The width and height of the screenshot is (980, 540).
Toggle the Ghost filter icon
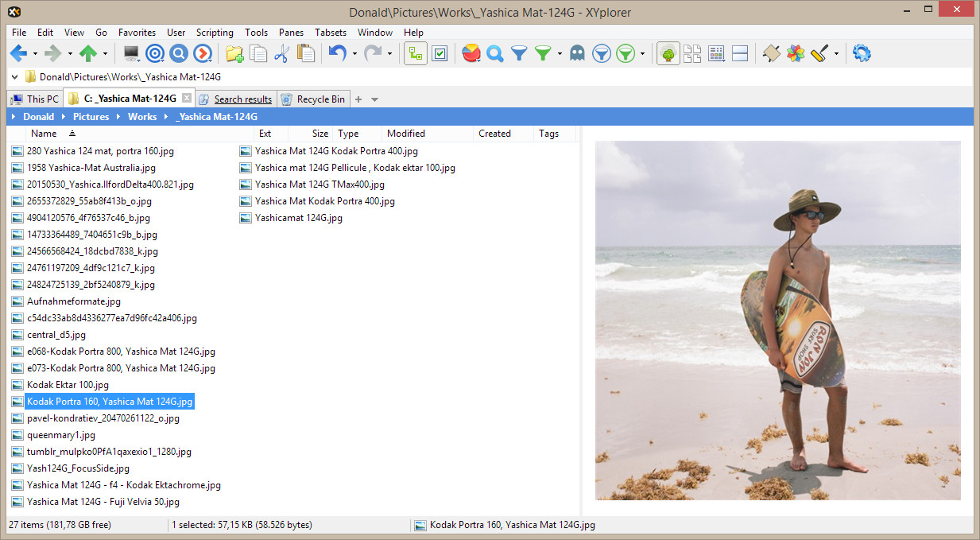pos(577,53)
